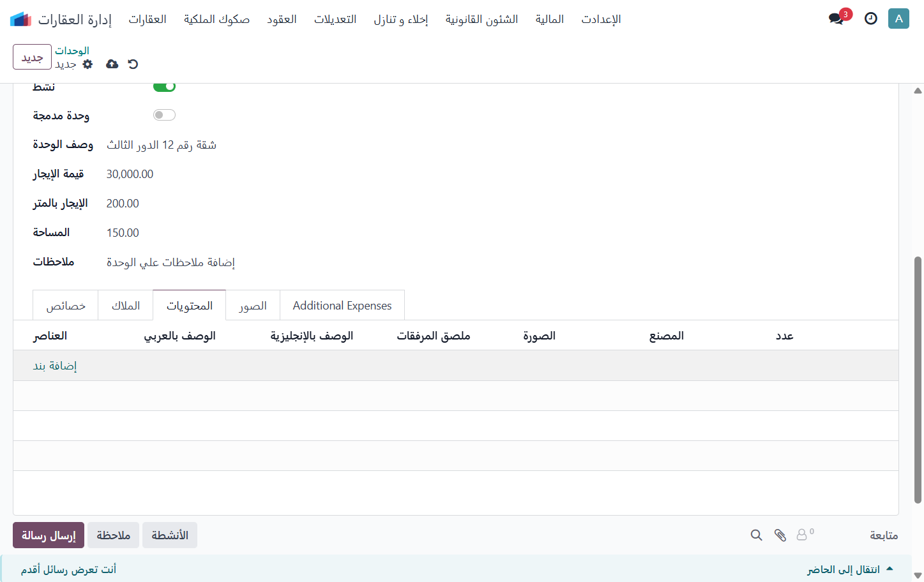Open the الإعدادت menu
Image resolution: width=924 pixels, height=582 pixels.
tap(601, 19)
